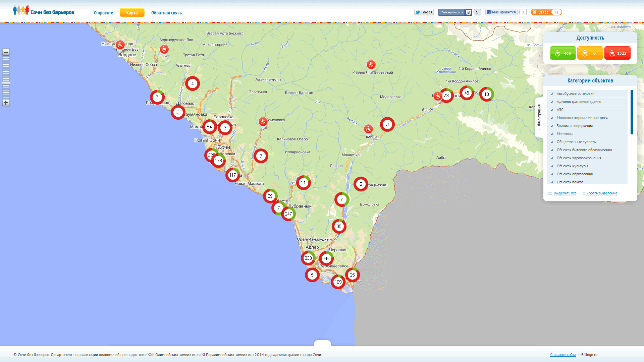Collapse the Фильтрация side panel tab
This screenshot has height=362, width=644.
point(539,117)
